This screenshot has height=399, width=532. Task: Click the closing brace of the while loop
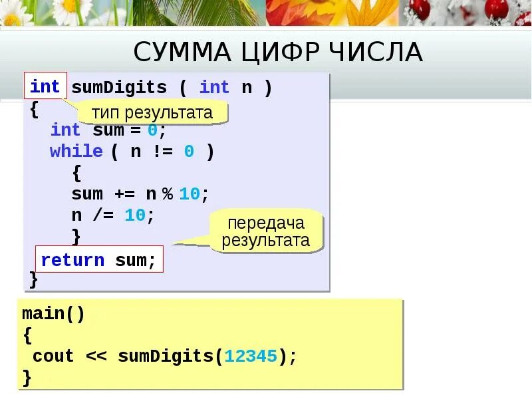(x=76, y=237)
